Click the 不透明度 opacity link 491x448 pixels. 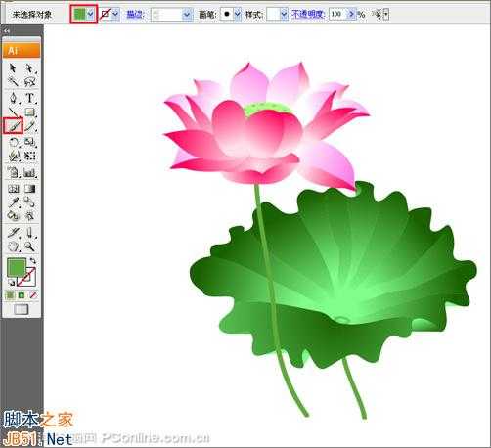pos(307,14)
